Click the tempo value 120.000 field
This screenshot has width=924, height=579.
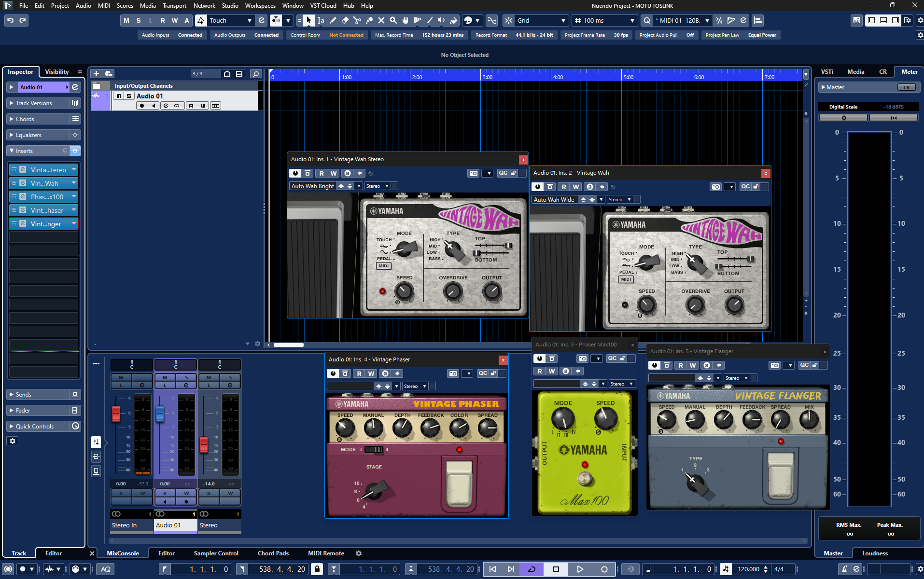748,569
